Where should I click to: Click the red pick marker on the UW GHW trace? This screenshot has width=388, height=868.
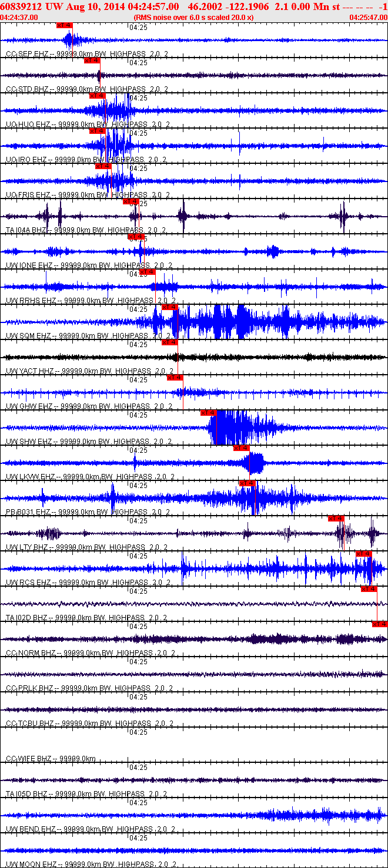pos(175,378)
